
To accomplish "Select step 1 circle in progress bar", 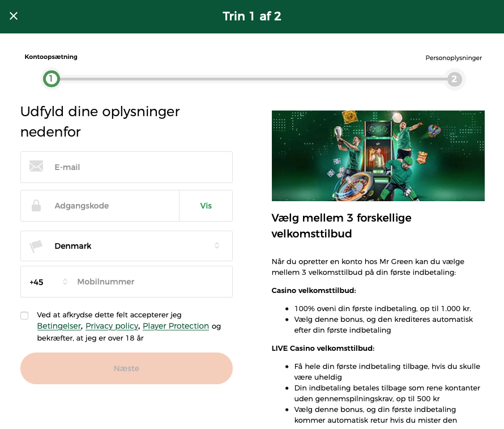I will tap(51, 79).
